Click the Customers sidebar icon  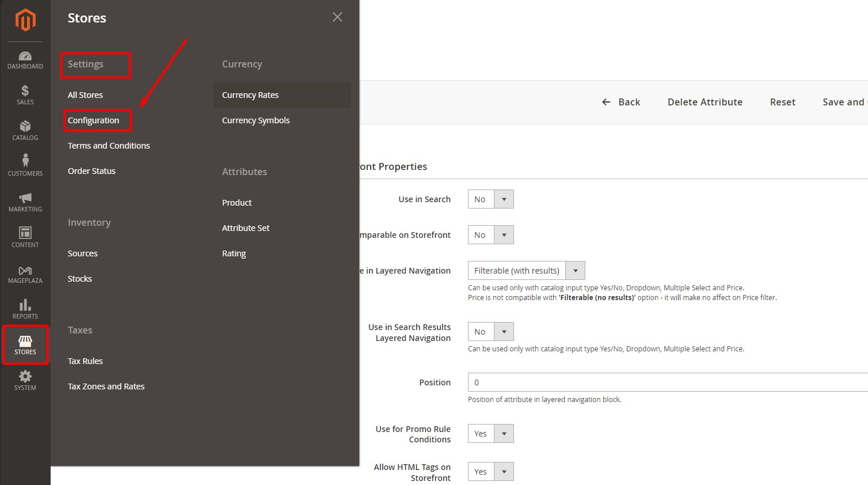[25, 165]
